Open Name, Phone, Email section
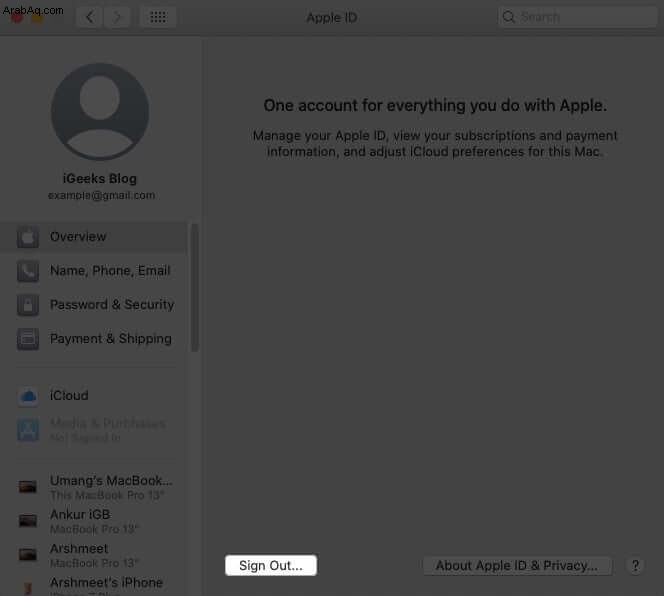664x596 pixels. [93, 271]
